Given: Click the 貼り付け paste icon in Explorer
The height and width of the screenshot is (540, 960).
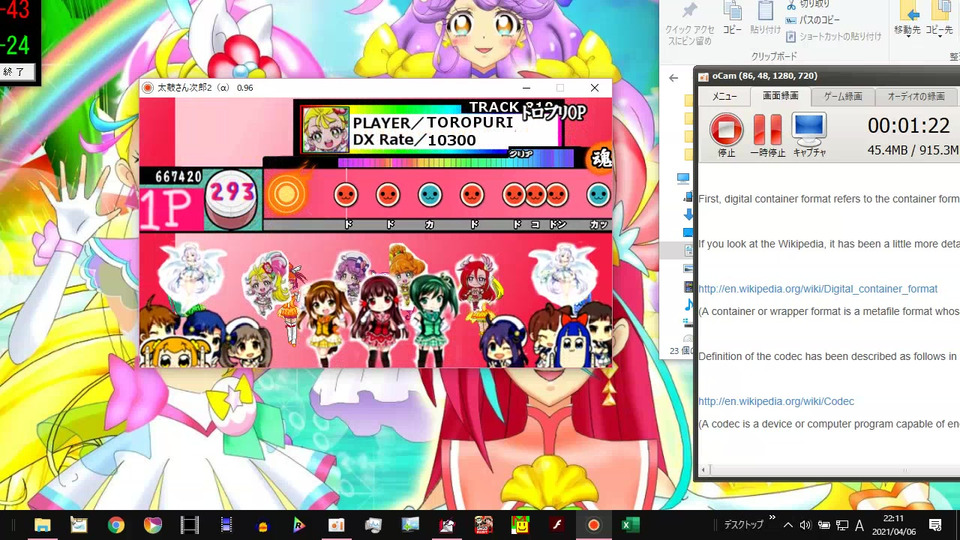Looking at the screenshot, I should coord(765,11).
